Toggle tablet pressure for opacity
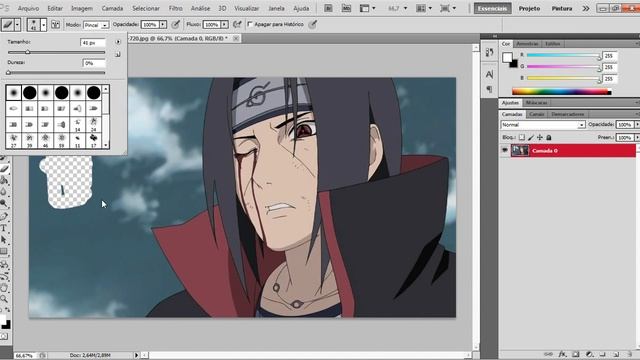Screen dimensions: 640x360 tap(176, 24)
